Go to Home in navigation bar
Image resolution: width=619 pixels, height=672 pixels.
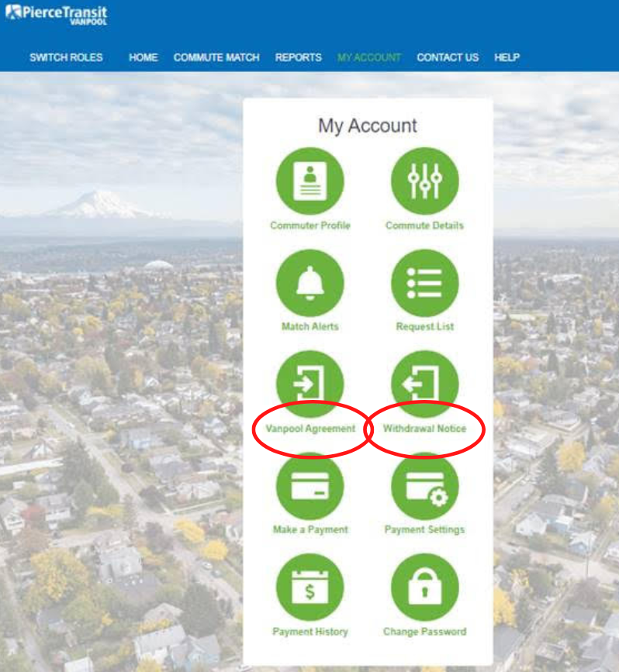pos(144,57)
